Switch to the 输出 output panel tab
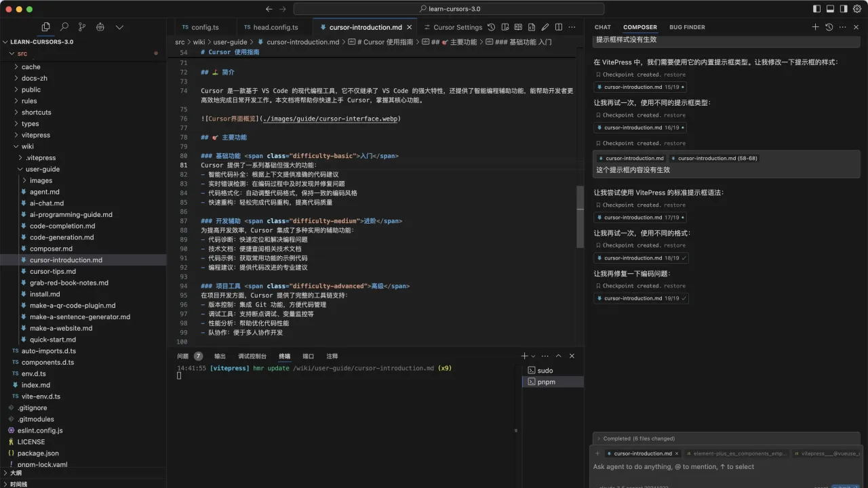Image resolution: width=868 pixels, height=488 pixels. [x=220, y=356]
